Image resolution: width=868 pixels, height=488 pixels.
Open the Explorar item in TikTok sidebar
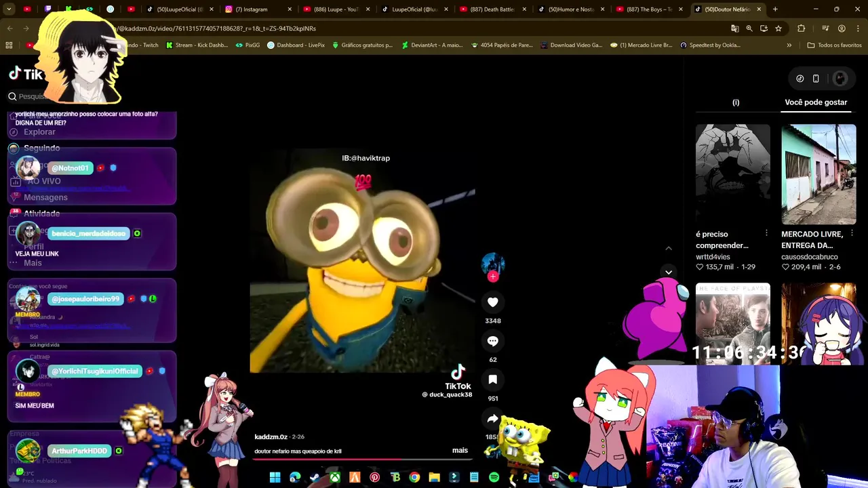click(x=39, y=132)
